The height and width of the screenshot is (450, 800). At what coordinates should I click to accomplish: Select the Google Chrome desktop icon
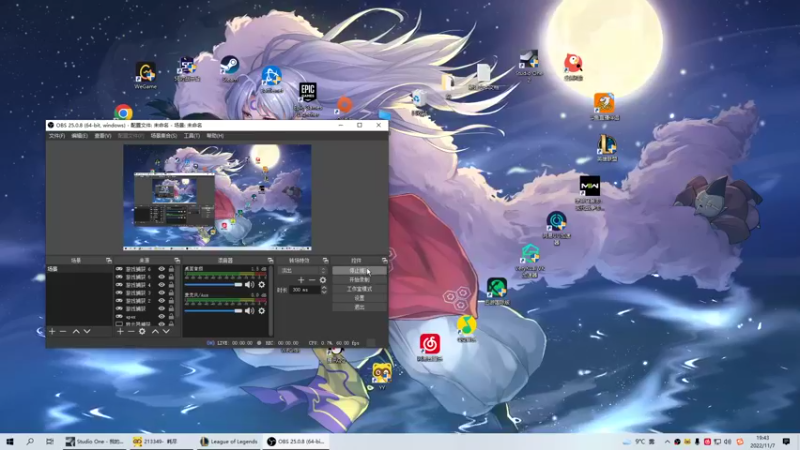(x=123, y=112)
